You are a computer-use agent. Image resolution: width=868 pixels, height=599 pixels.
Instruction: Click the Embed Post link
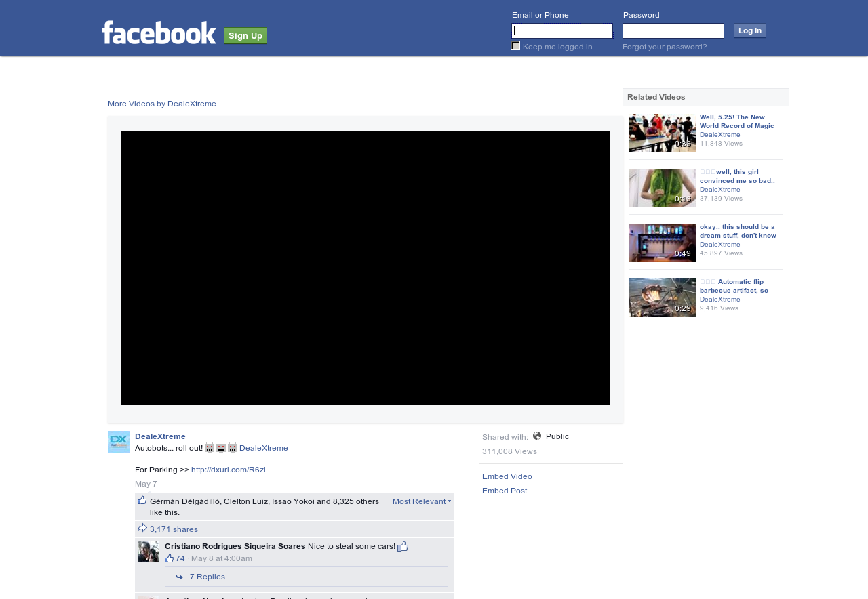pyautogui.click(x=505, y=491)
